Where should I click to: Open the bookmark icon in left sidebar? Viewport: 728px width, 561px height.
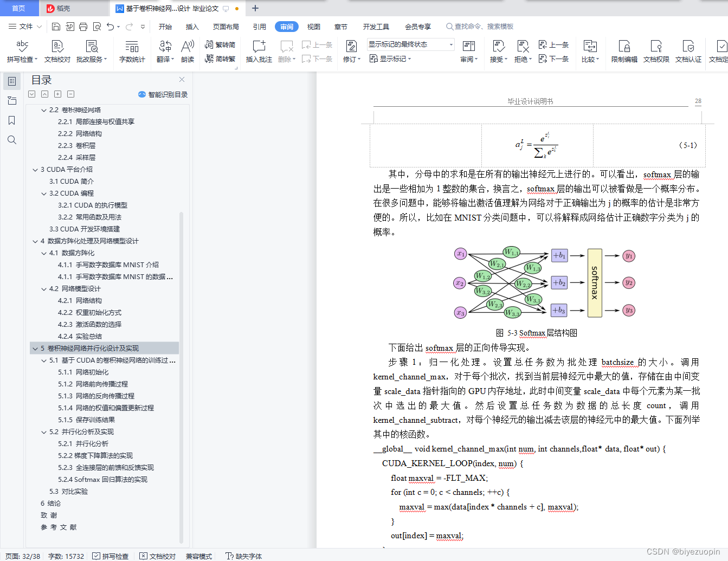coord(12,120)
